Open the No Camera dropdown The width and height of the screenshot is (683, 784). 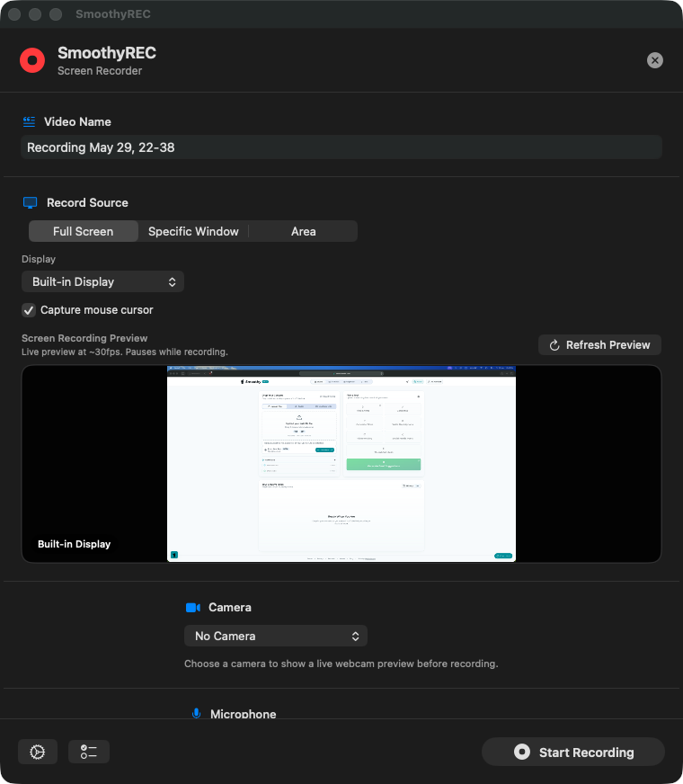[x=276, y=636]
